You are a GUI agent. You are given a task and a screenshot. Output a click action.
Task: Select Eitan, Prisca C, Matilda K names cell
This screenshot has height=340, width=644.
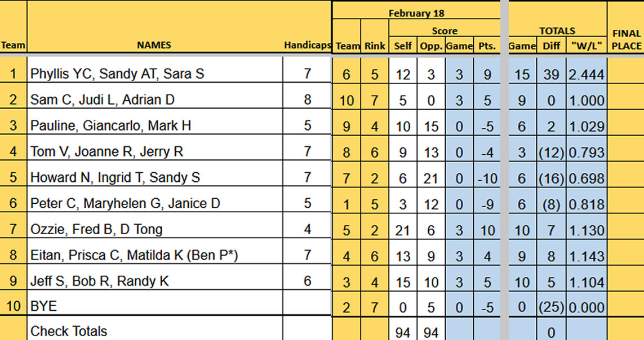point(134,255)
